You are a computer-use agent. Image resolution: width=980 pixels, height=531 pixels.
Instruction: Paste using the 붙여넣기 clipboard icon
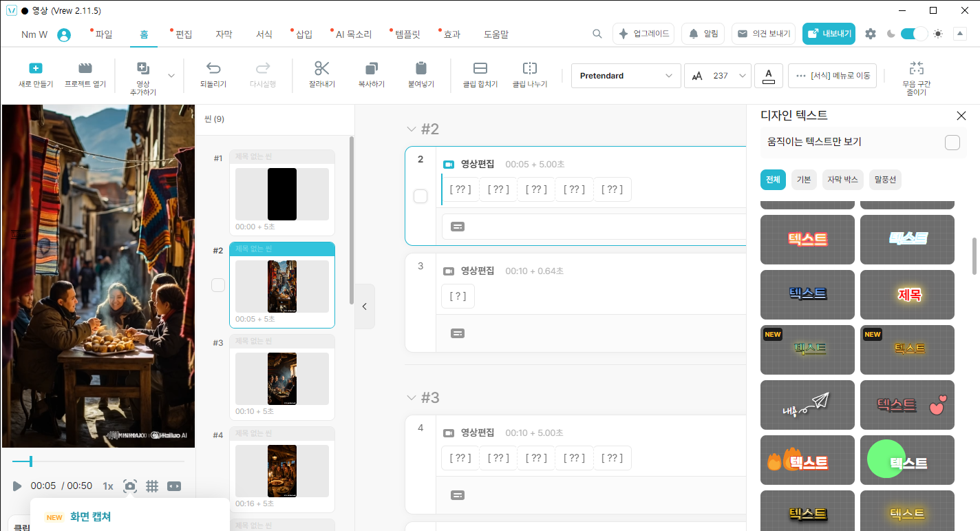421,68
